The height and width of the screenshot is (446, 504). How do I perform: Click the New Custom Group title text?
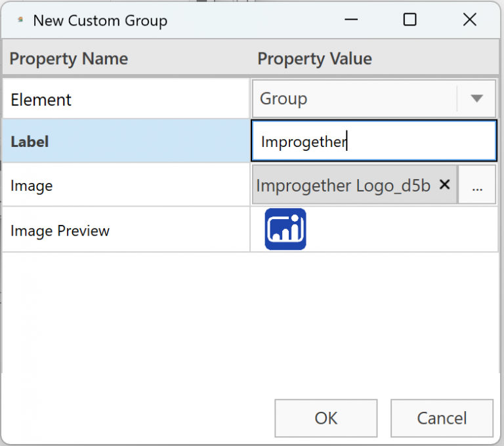[x=100, y=20]
